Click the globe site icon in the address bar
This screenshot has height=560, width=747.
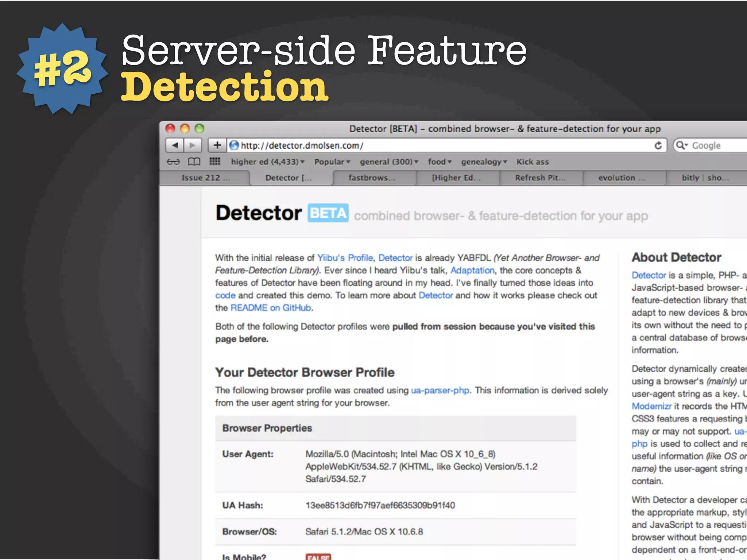234,145
